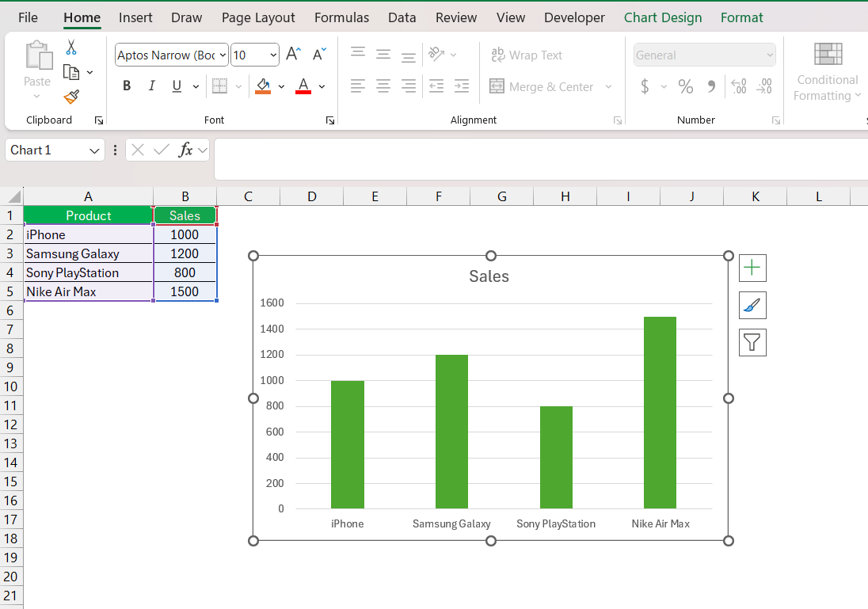The width and height of the screenshot is (868, 609).
Task: Expand the fill color palette arrow
Action: (281, 86)
